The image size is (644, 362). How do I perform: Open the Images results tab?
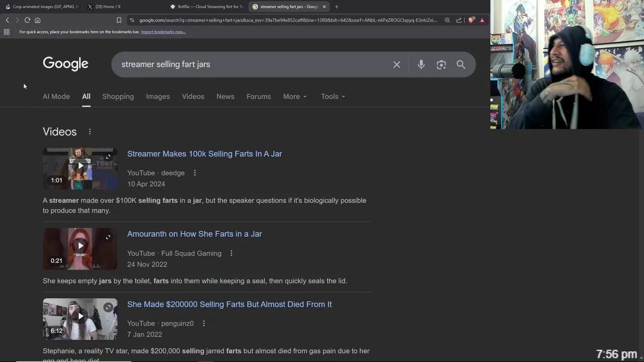158,97
